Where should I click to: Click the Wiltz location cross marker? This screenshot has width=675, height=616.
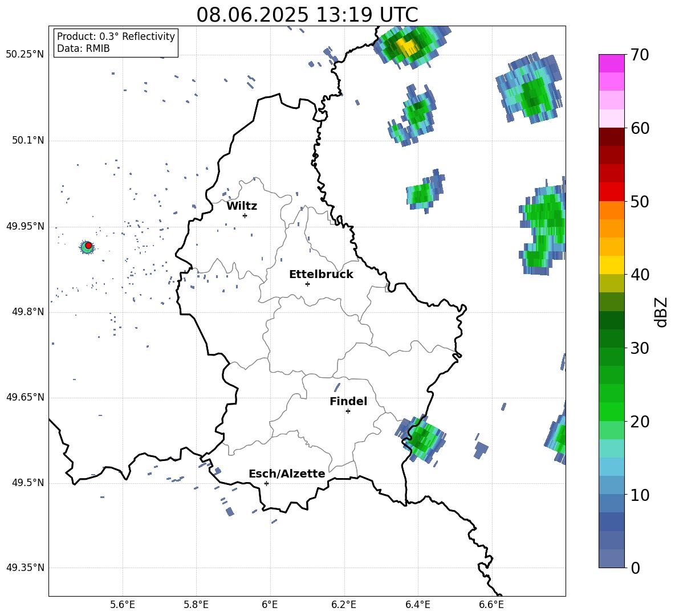(245, 215)
